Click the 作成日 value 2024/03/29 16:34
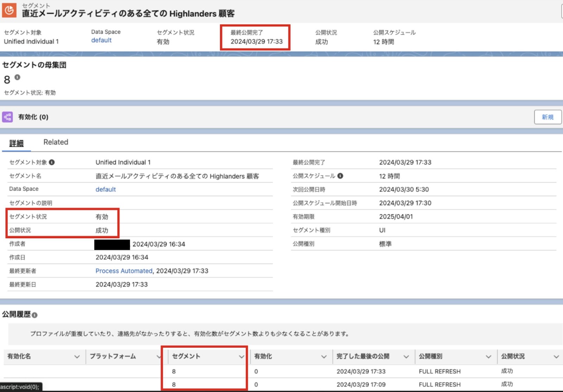The width and height of the screenshot is (563, 392). (x=122, y=257)
